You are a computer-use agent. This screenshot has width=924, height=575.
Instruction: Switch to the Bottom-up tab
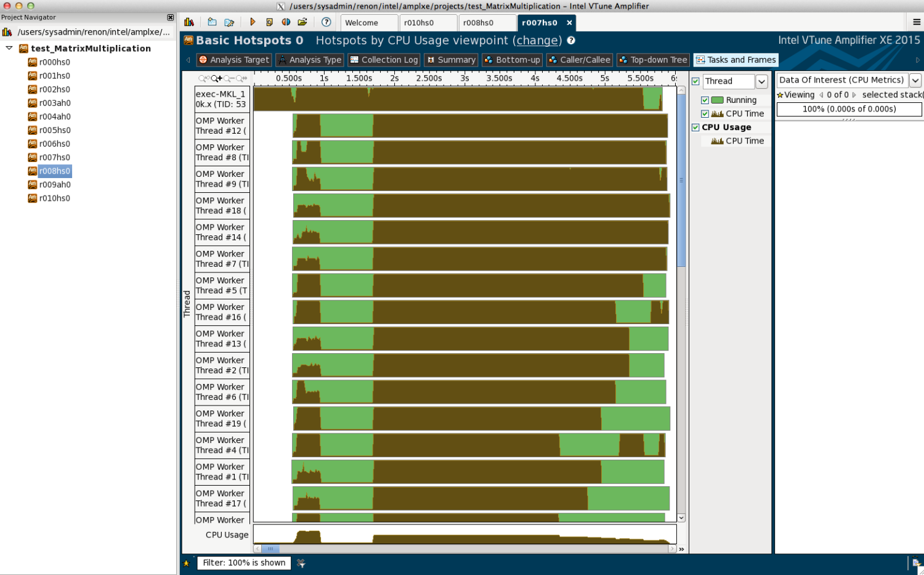coord(512,60)
